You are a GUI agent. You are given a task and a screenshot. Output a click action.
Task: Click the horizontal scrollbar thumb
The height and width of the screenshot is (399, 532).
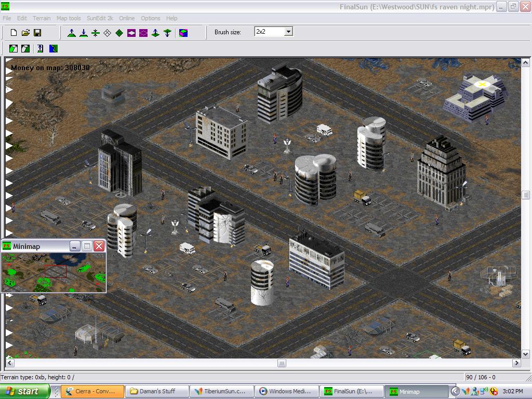pos(282,363)
